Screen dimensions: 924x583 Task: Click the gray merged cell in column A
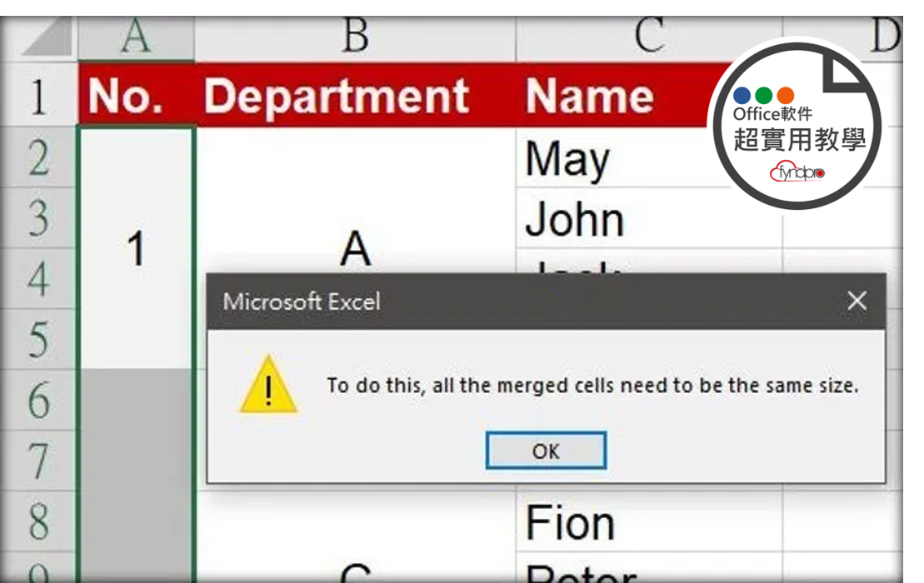(136, 476)
